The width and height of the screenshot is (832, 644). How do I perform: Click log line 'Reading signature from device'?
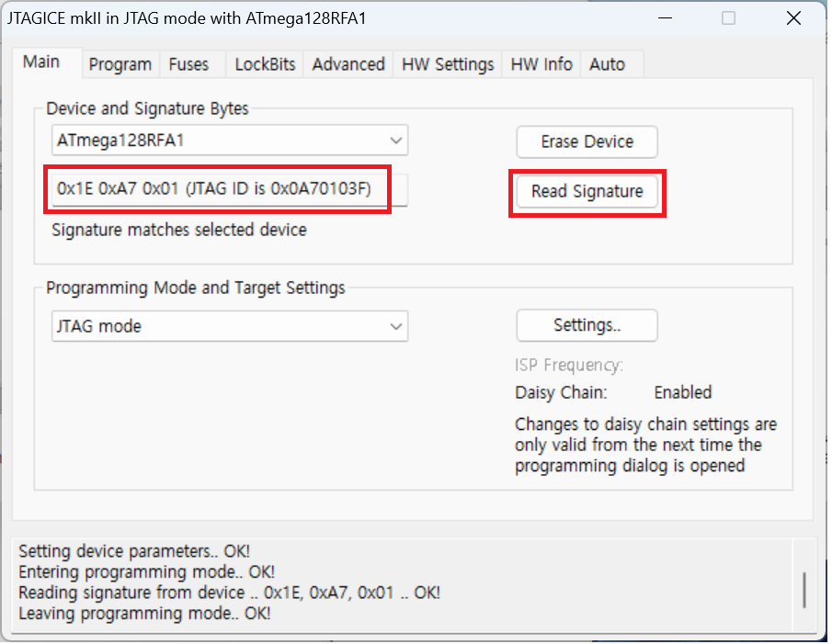229,593
